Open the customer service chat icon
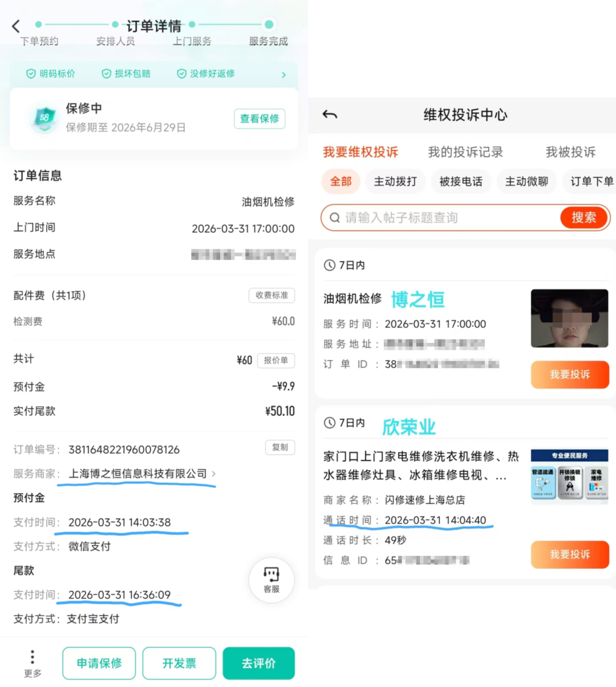Image resolution: width=616 pixels, height=687 pixels. [271, 580]
